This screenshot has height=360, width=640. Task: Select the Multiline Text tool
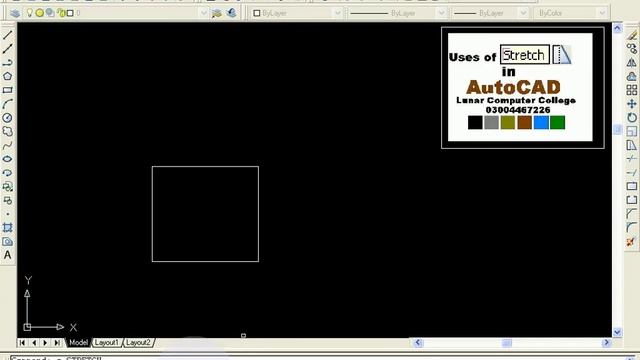click(x=7, y=255)
